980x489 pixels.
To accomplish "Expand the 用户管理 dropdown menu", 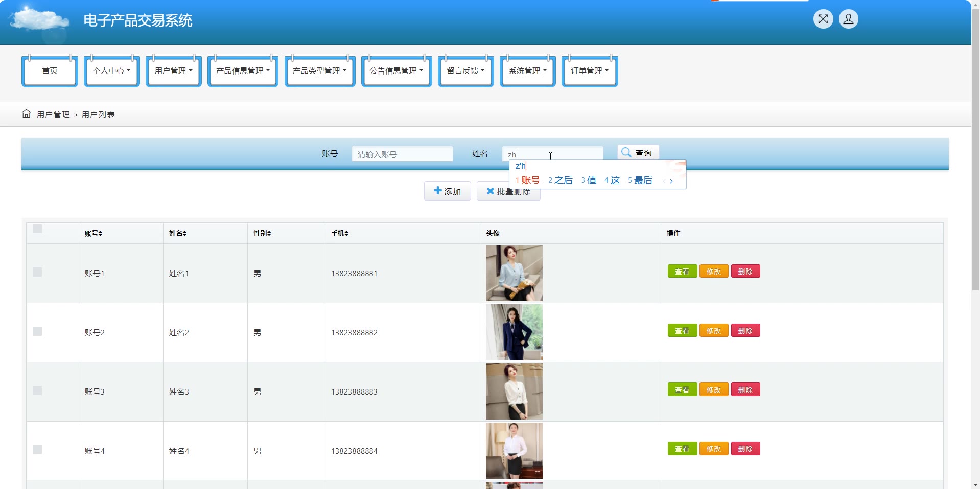I will pyautogui.click(x=173, y=71).
